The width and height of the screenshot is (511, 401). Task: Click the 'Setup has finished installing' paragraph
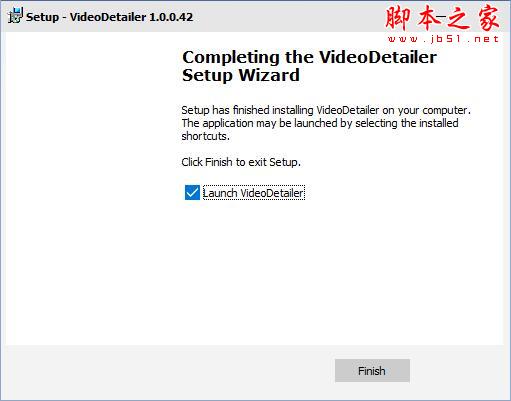[x=326, y=123]
